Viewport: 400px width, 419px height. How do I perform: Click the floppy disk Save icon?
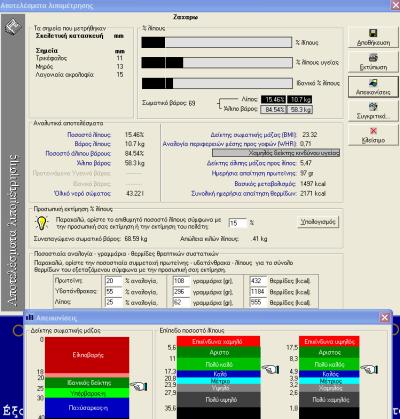click(x=373, y=33)
